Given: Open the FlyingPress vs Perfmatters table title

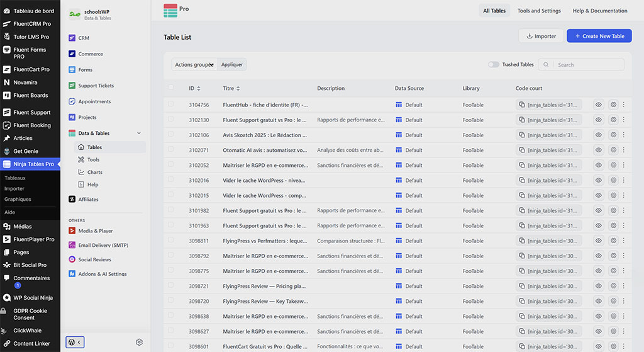Looking at the screenshot, I should pos(265,241).
